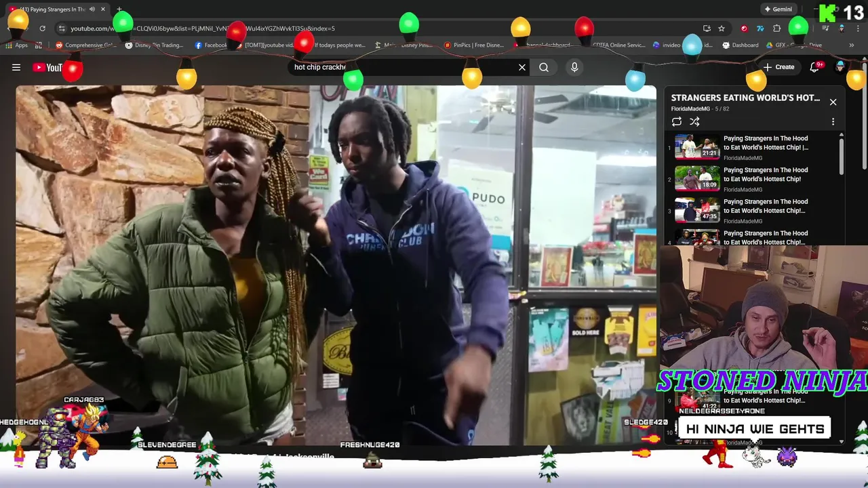
Task: Click the address bar URL
Action: [203, 28]
